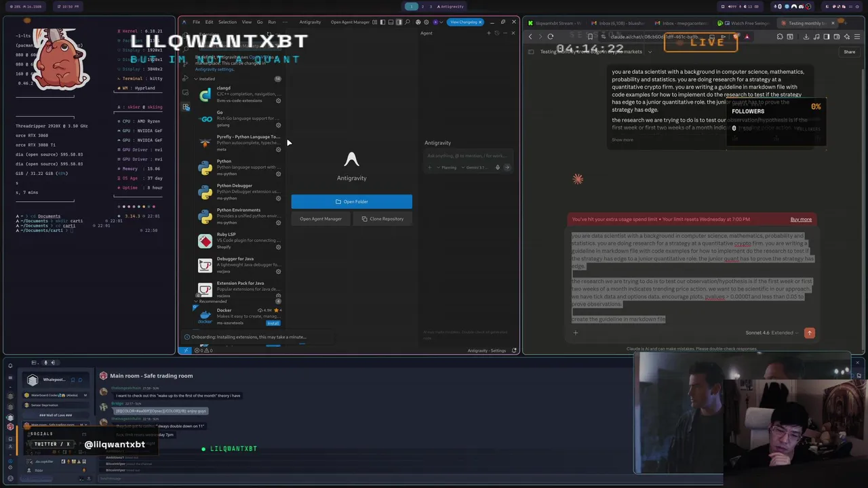Screen dimensions: 868x488
Task: Open the Remote Explorer activity bar icon
Action: point(186,93)
